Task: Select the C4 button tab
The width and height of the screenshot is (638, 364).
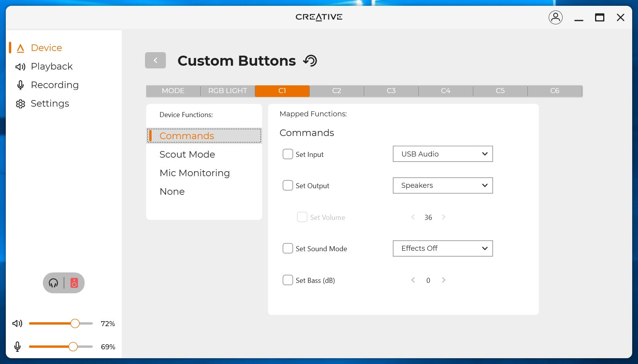Action: [445, 91]
